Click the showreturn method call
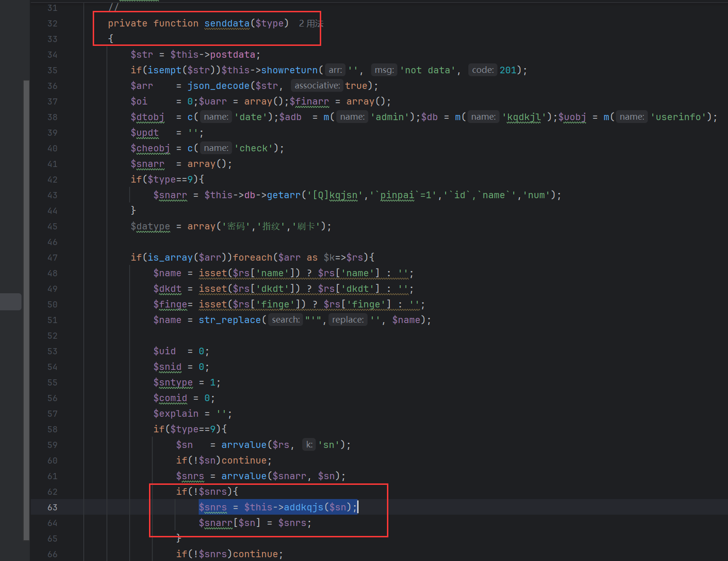Image resolution: width=728 pixels, height=561 pixels. click(289, 70)
